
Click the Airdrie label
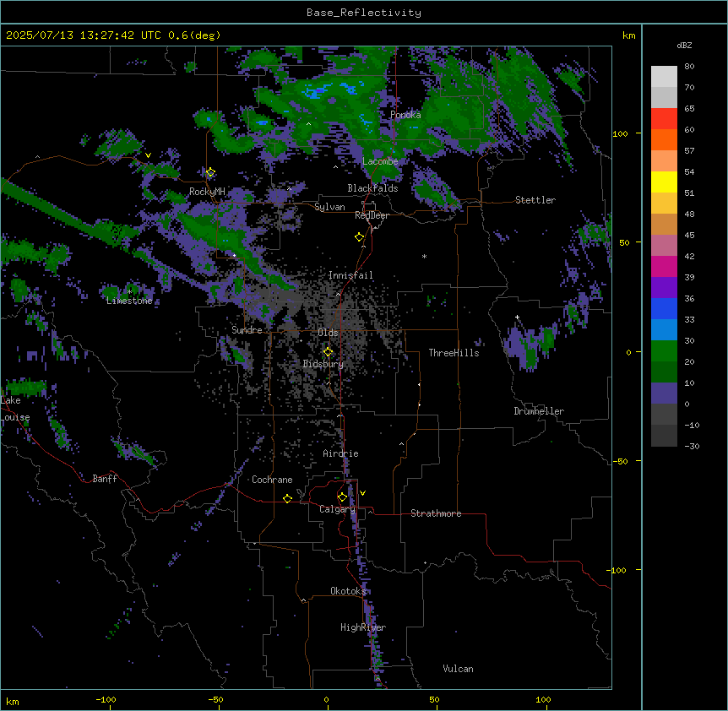(x=340, y=453)
